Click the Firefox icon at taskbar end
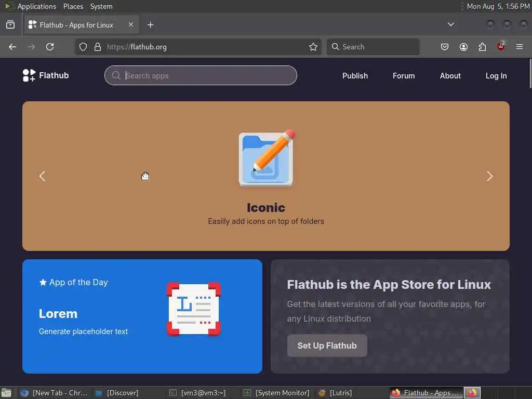532x399 pixels. pos(472,393)
